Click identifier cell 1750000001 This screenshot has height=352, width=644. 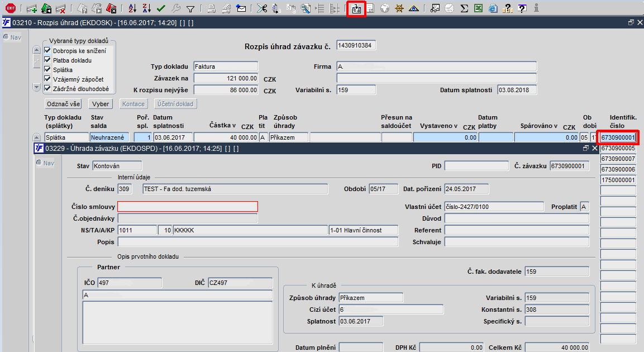(618, 180)
